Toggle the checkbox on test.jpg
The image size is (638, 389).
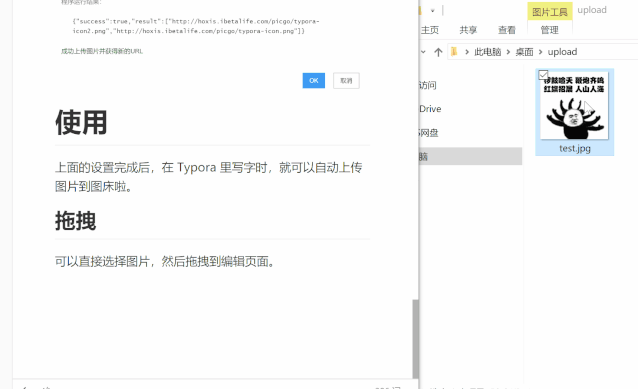543,75
